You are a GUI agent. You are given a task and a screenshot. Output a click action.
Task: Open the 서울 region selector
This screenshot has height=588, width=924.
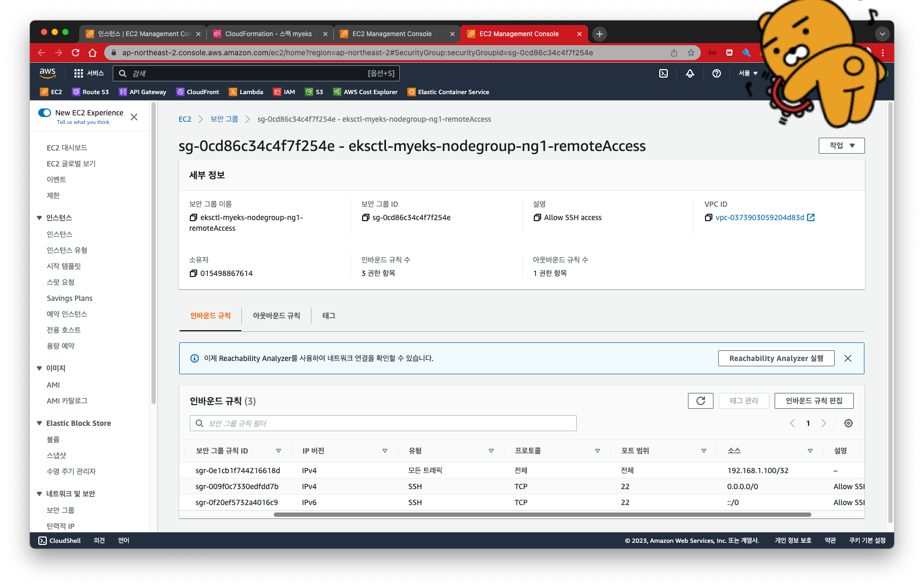(x=748, y=73)
